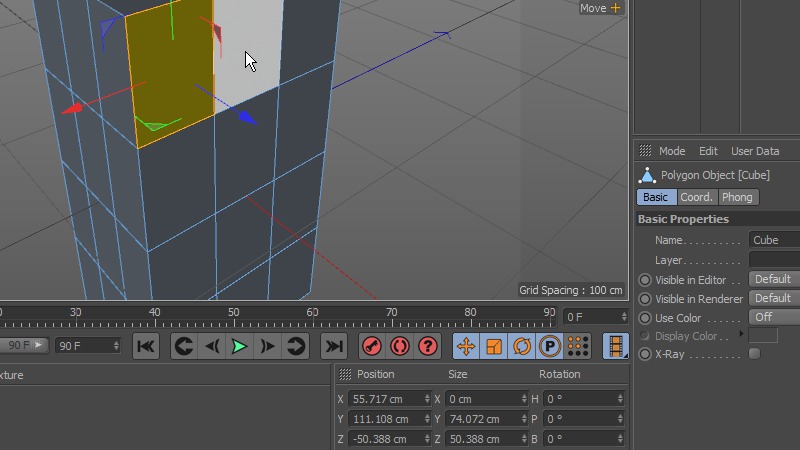Jump to the end of the animation
800x450 pixels.
point(333,346)
